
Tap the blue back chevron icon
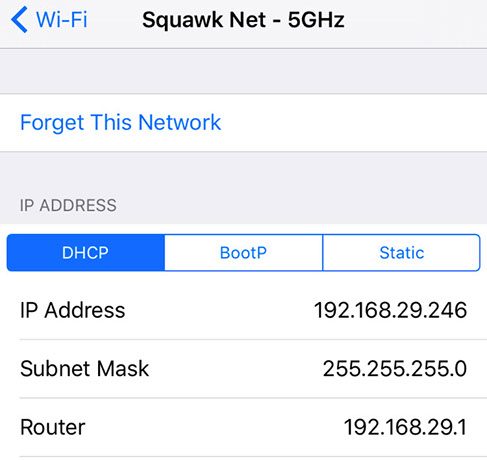click(19, 20)
